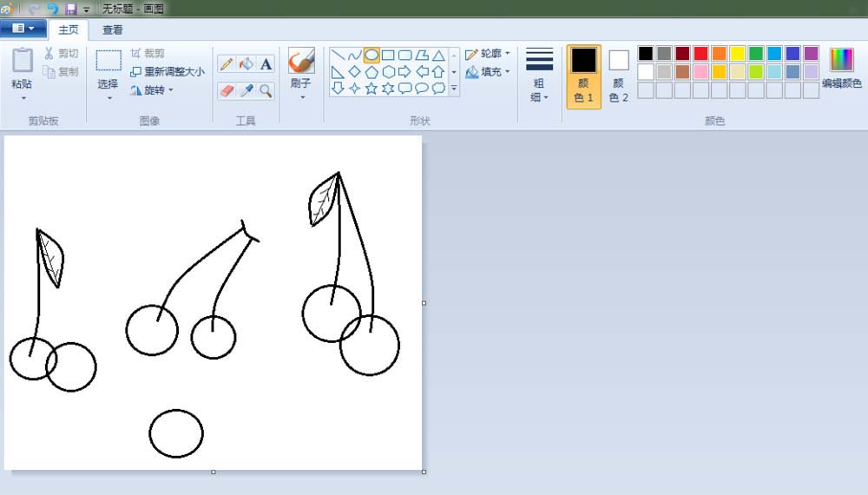Choose the Oval shape

(372, 55)
